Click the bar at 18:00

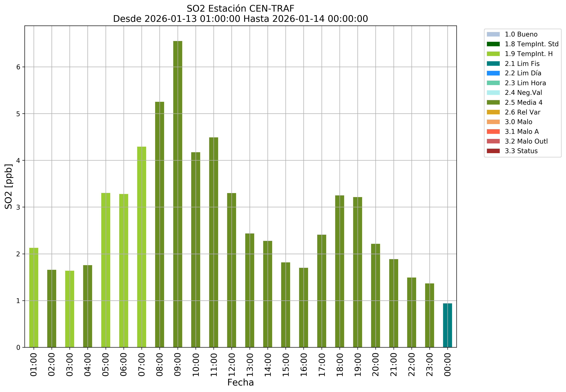(339, 271)
